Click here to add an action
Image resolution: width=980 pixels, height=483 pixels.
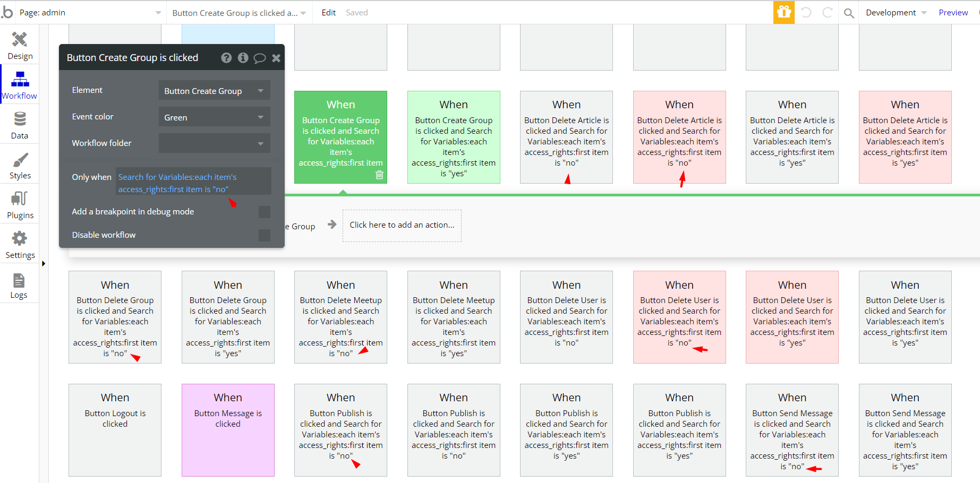point(402,225)
